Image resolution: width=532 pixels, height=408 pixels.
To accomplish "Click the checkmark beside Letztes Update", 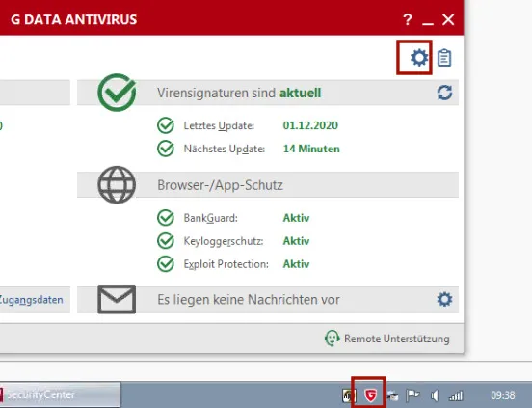I will 166,125.
